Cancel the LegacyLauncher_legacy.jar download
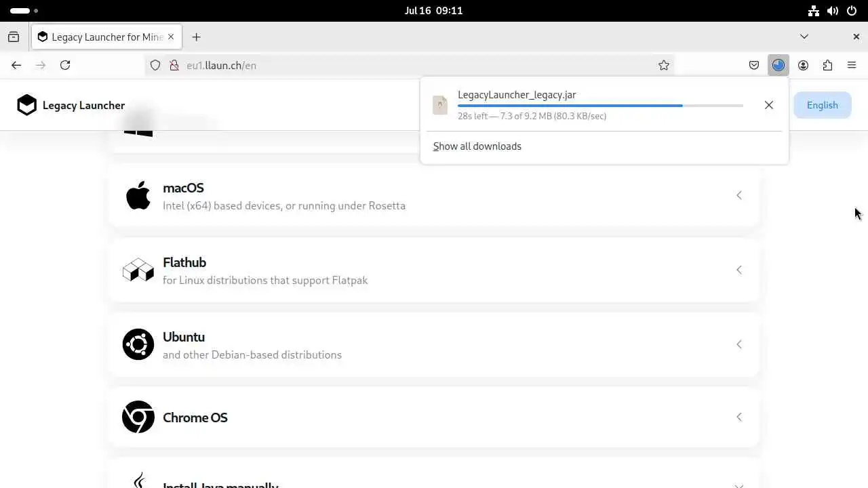The image size is (868, 488). [768, 105]
